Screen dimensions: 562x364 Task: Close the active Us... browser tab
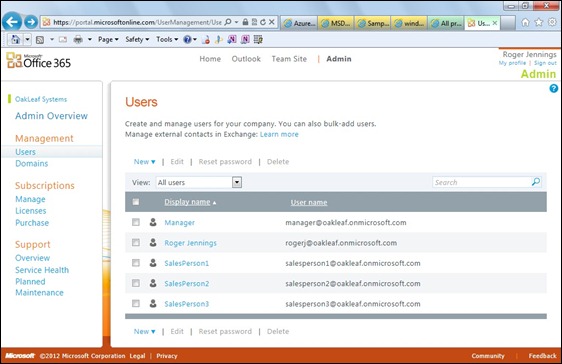pos(495,23)
